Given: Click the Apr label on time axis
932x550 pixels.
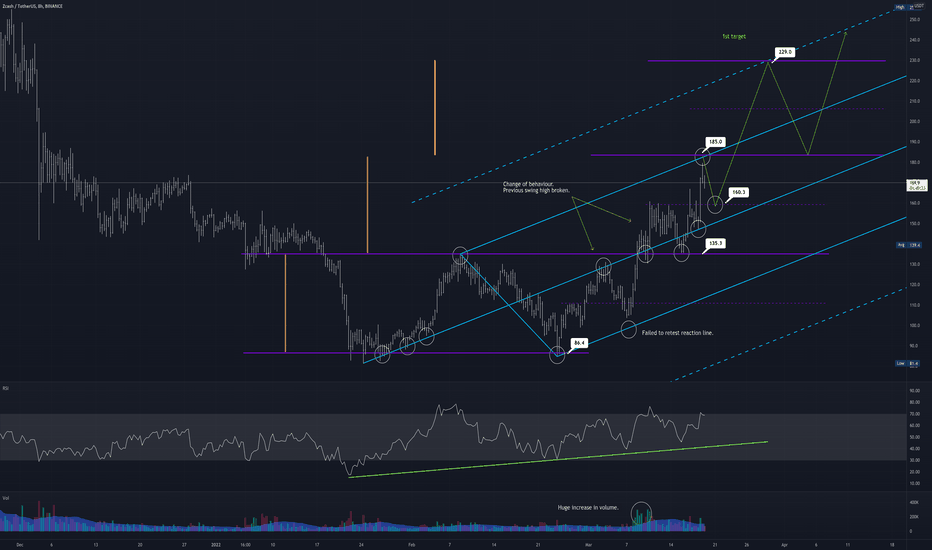Looking at the screenshot, I should pyautogui.click(x=785, y=545).
